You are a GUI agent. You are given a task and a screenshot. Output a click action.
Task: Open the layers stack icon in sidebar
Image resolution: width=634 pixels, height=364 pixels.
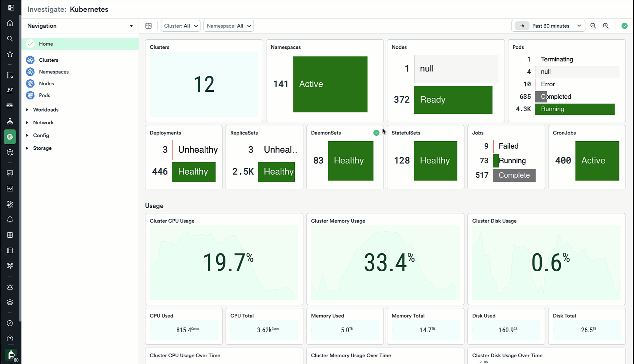10,302
